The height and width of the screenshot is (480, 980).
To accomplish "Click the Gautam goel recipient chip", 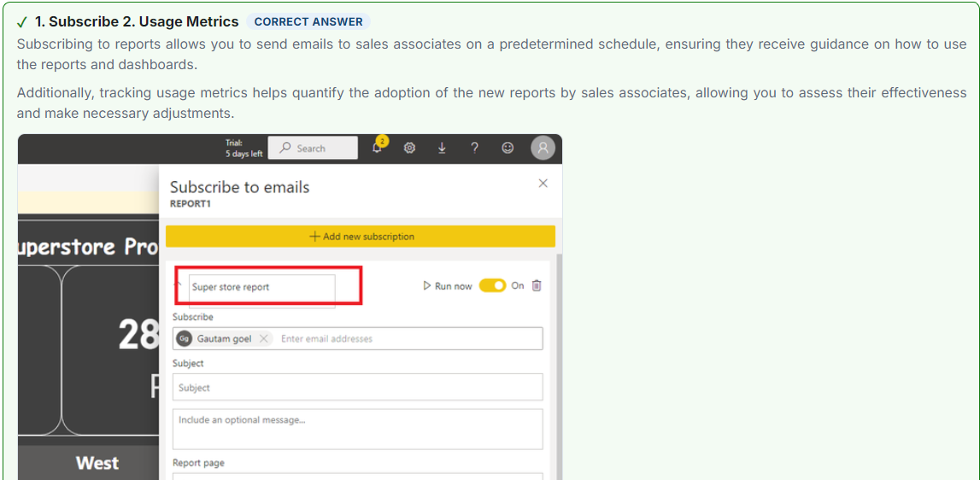I will [224, 339].
